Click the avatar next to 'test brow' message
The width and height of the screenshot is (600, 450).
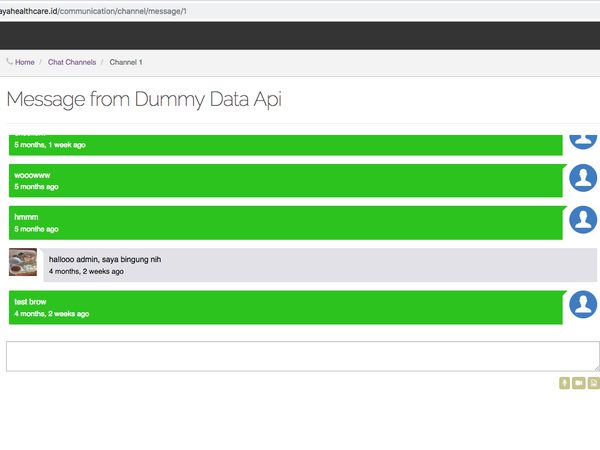(583, 305)
